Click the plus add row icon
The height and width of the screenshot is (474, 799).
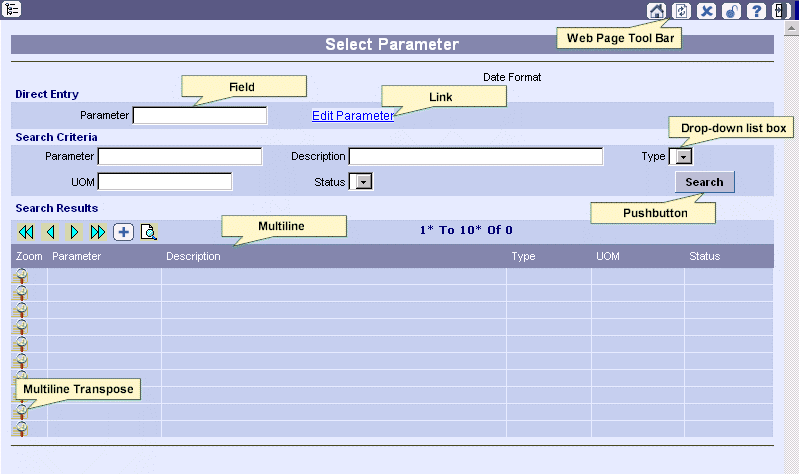click(x=123, y=232)
